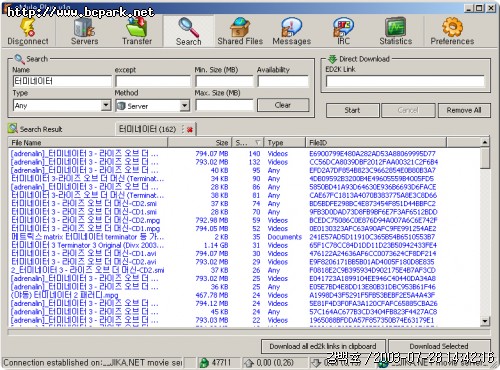Select the matrix terminator Documents row
Image resolution: width=500 pixels, height=370 pixels.
pyautogui.click(x=245, y=237)
